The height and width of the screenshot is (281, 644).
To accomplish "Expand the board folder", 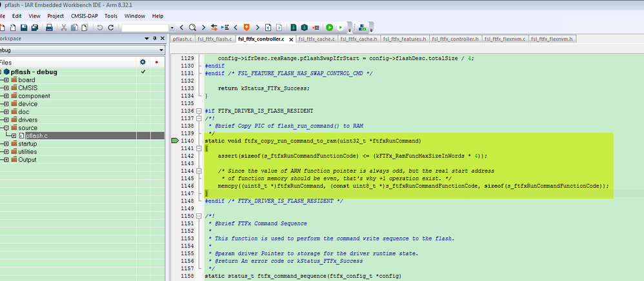I will 6,80.
